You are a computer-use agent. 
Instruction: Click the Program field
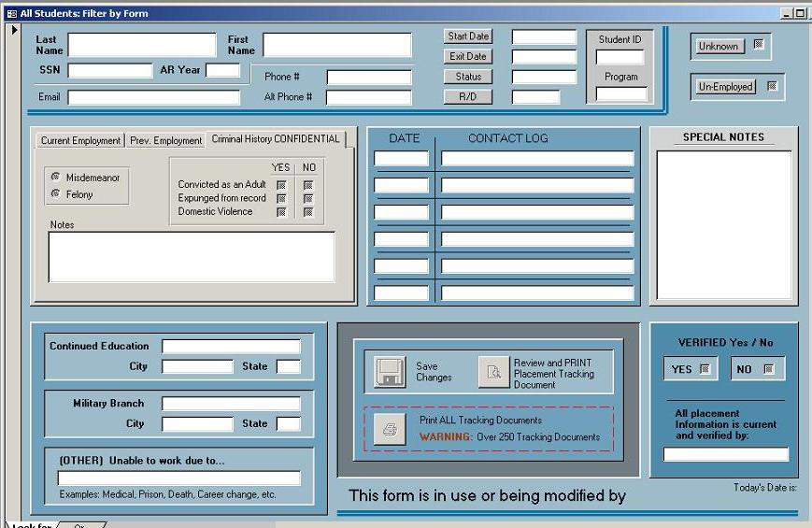(621, 94)
